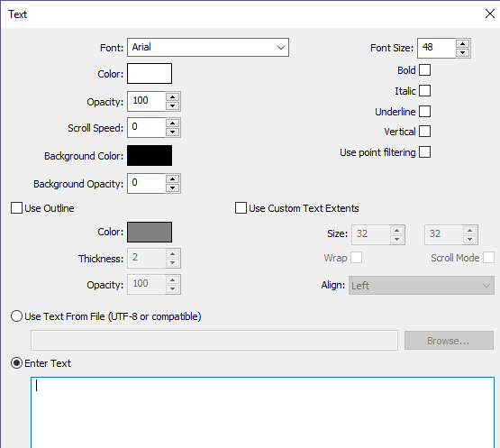Click the second extents Size field
Screen dimensions: 500x448
[443, 234]
